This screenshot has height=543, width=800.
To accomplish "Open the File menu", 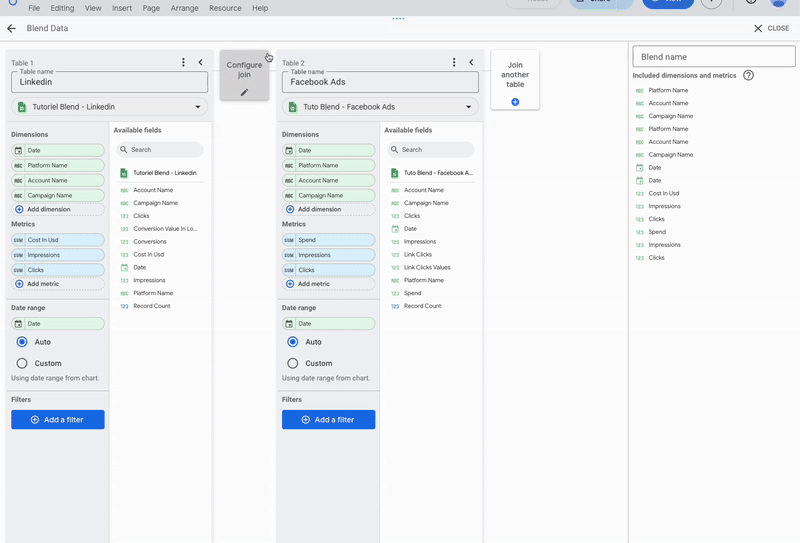I will (x=34, y=8).
